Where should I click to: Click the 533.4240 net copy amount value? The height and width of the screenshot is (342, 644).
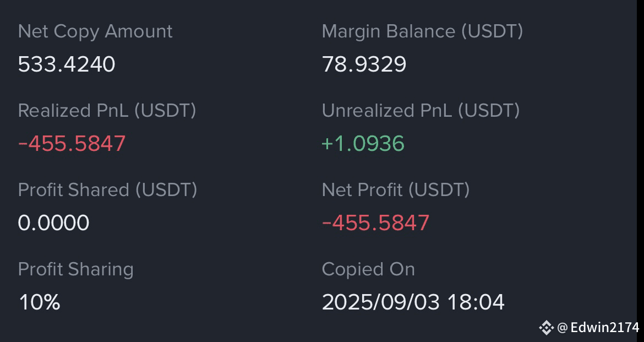coord(67,64)
